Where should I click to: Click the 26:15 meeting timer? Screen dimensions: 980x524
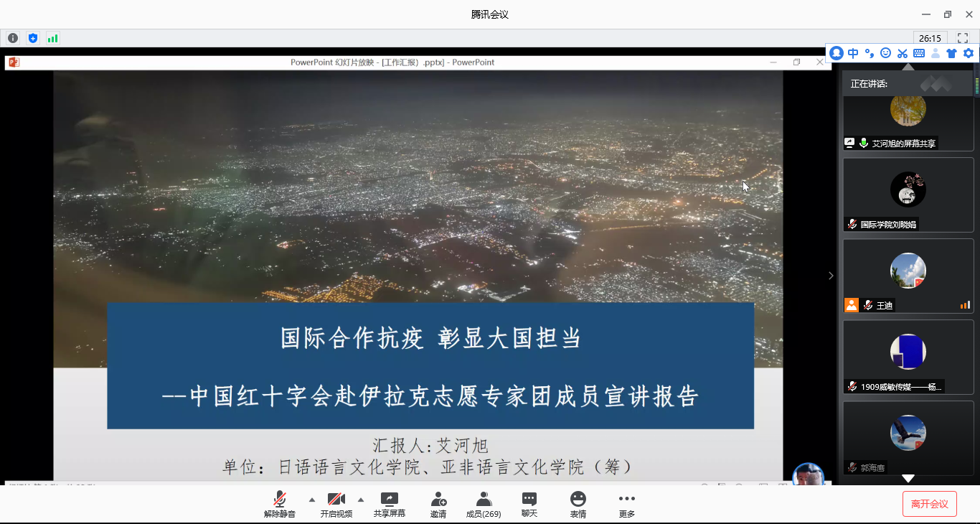point(930,38)
